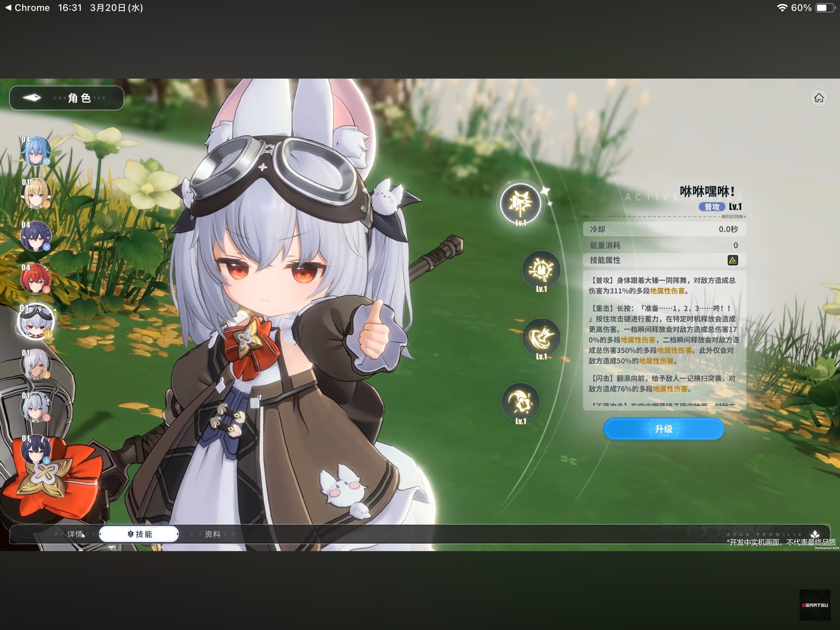
Task: Select the blue-haired character portrait
Action: tap(36, 151)
